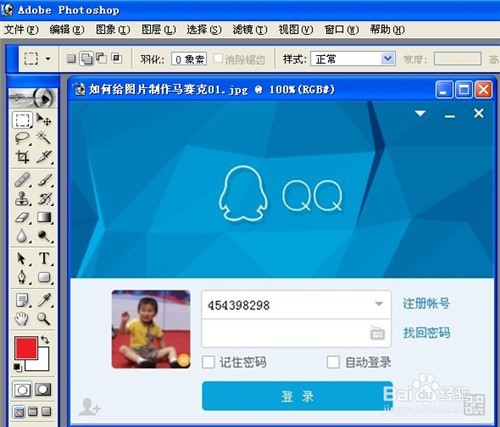Click the red foreground color swatch

(25, 347)
